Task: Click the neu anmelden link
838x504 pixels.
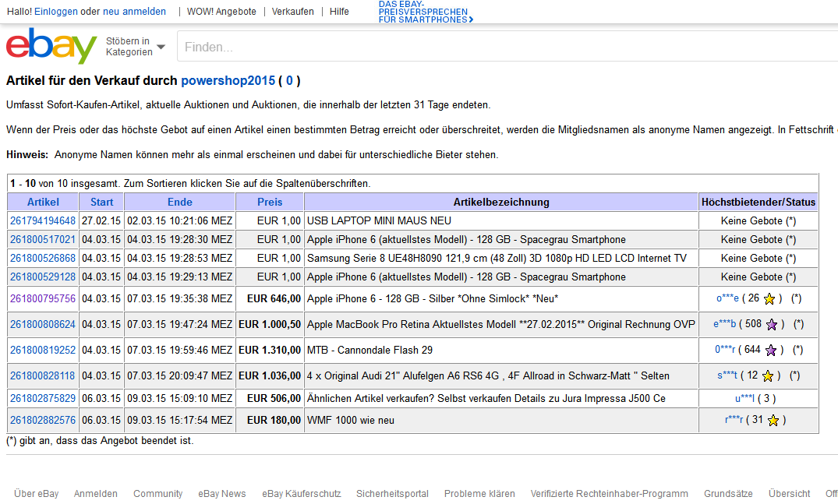Action: point(134,11)
